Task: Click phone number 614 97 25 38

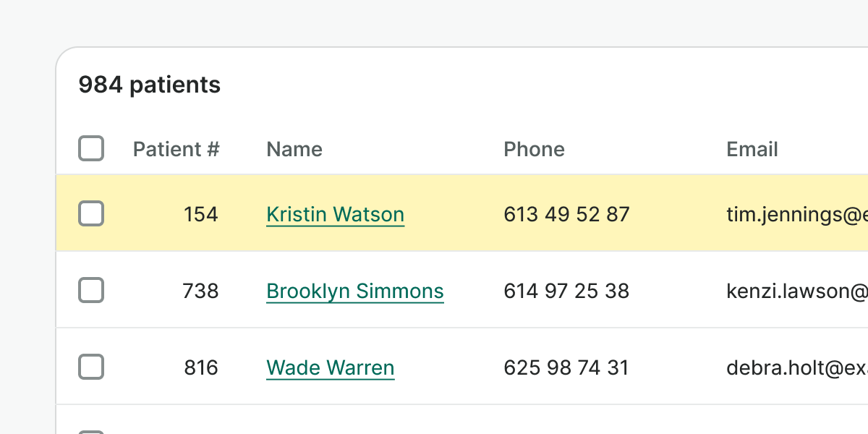Action: point(566,291)
